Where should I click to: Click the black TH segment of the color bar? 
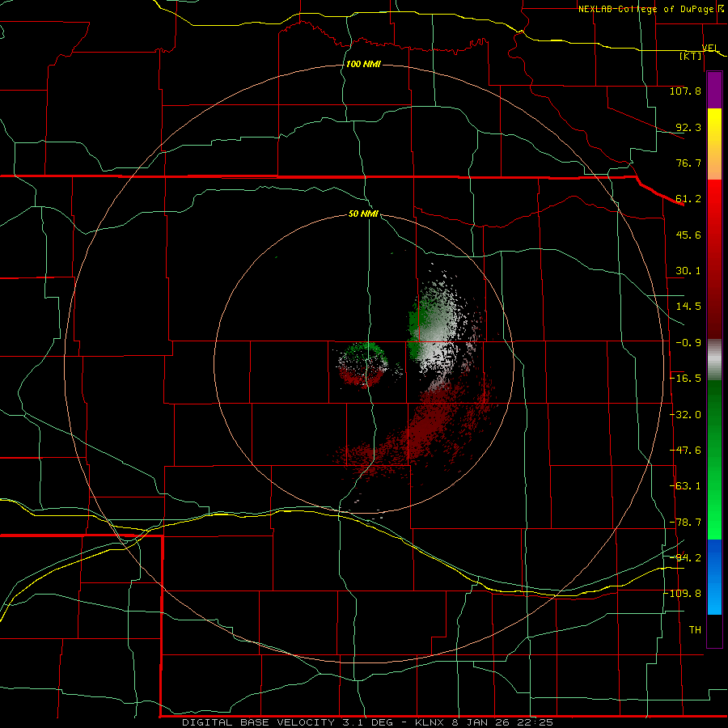[x=714, y=630]
